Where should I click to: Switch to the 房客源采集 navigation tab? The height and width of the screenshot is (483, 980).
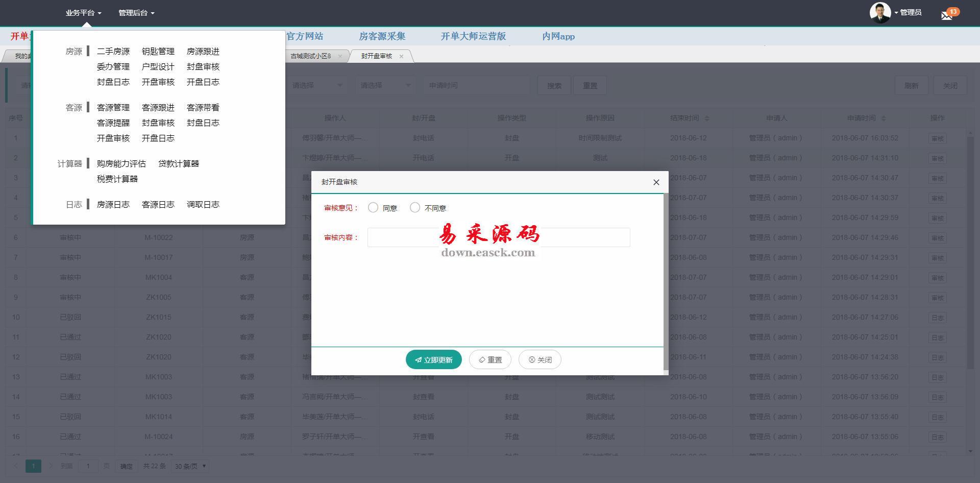point(382,36)
